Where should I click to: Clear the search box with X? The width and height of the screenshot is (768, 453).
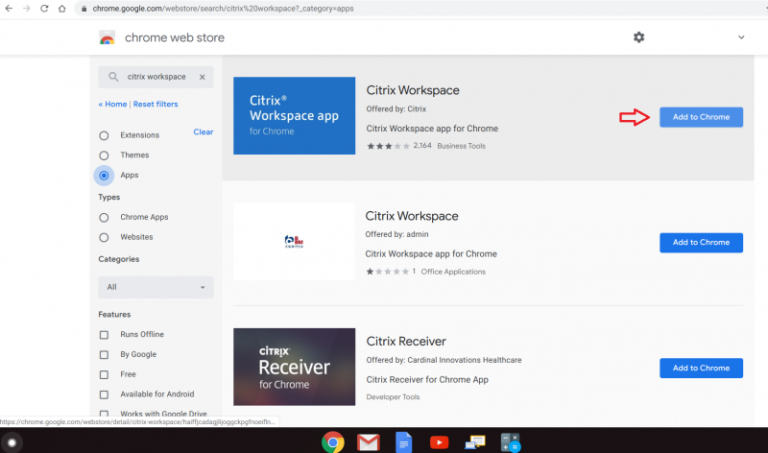[202, 77]
